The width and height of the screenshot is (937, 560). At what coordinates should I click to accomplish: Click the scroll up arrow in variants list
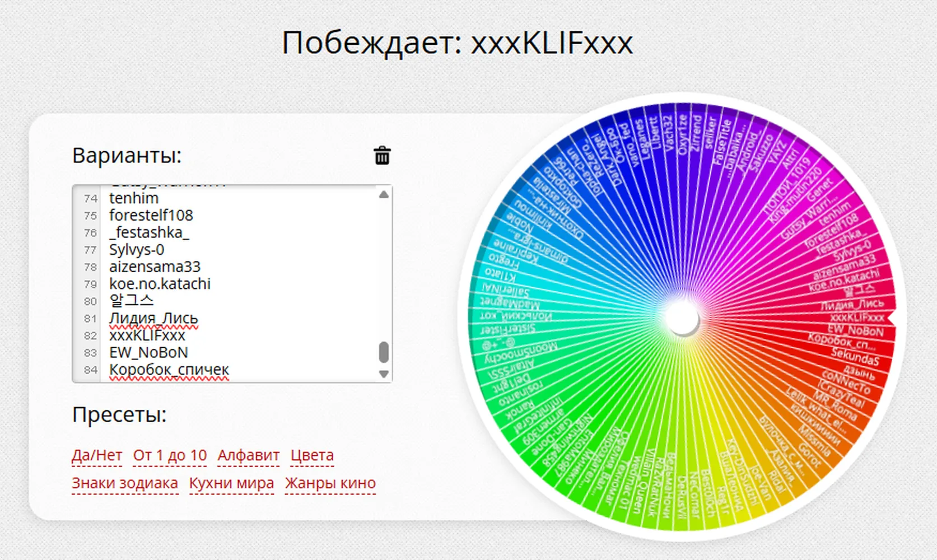click(384, 195)
